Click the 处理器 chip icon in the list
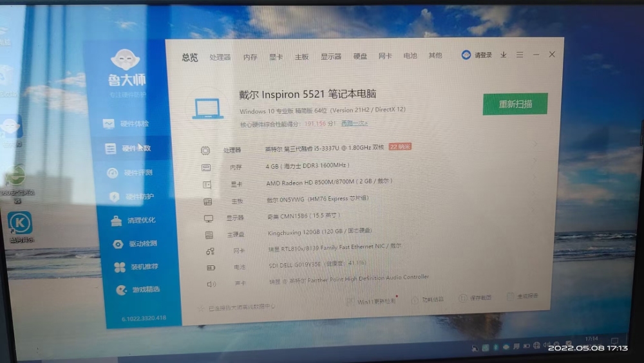Screen dimensions: 644x363 click(x=205, y=151)
